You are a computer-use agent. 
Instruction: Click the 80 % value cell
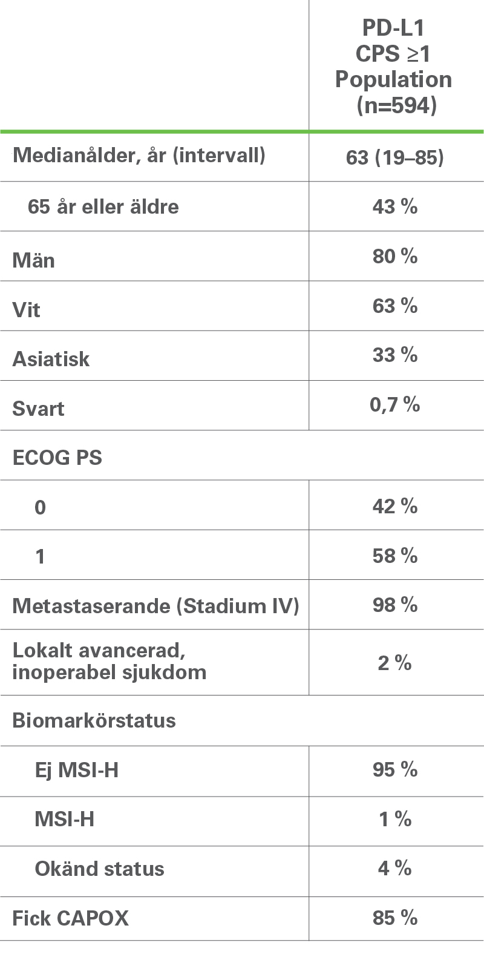click(395, 256)
